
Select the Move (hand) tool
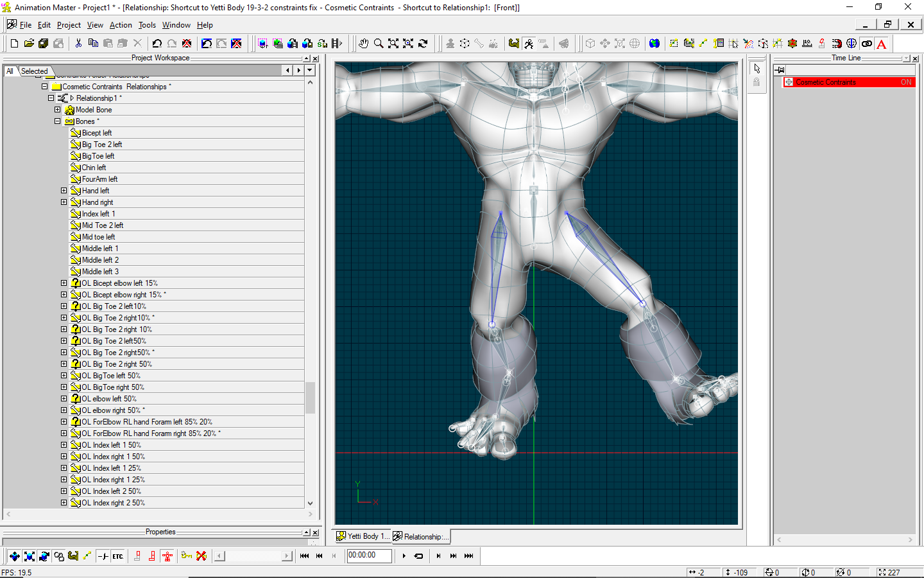(364, 44)
